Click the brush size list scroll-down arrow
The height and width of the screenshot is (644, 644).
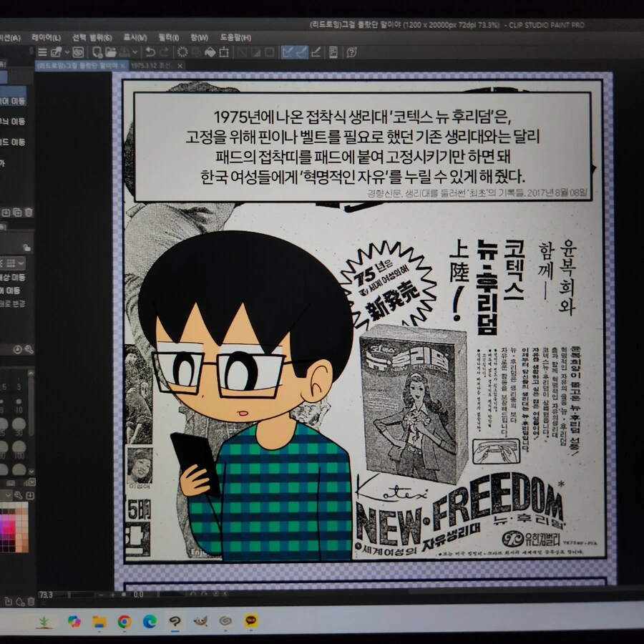(31, 472)
